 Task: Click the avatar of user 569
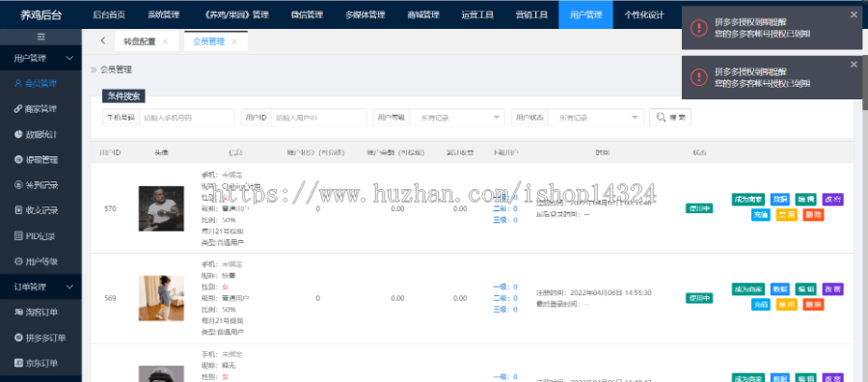[161, 298]
